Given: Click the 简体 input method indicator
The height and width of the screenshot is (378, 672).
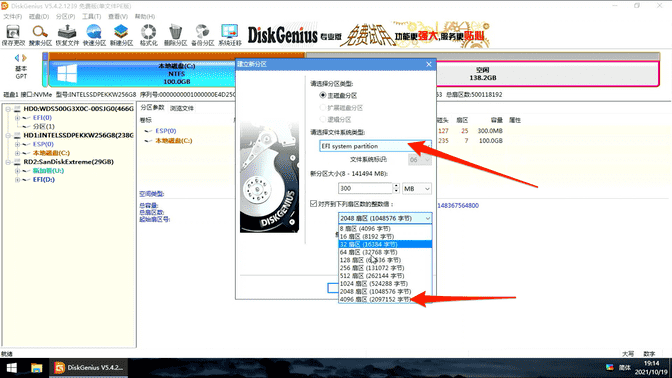Looking at the screenshot, I should (x=624, y=367).
